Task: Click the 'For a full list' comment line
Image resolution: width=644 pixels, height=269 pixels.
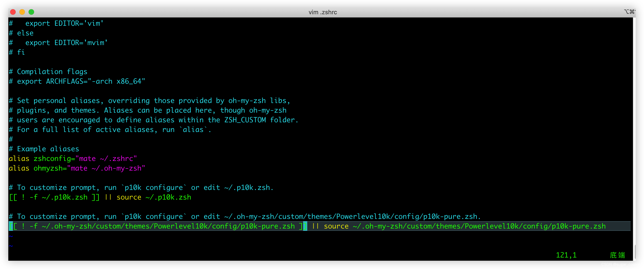Action: tap(110, 130)
